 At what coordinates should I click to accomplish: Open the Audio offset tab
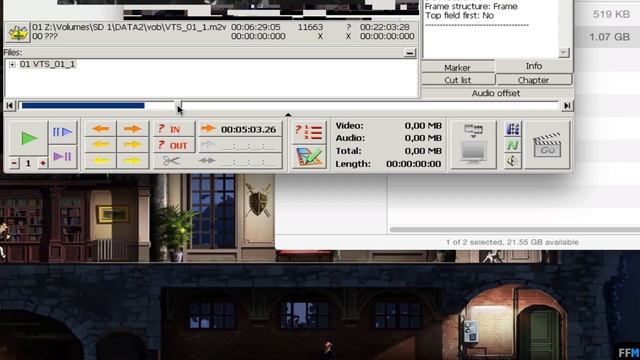pos(496,93)
